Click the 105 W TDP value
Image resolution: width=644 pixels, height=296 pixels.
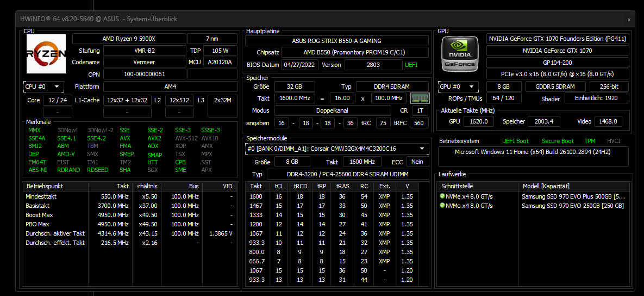pos(220,51)
